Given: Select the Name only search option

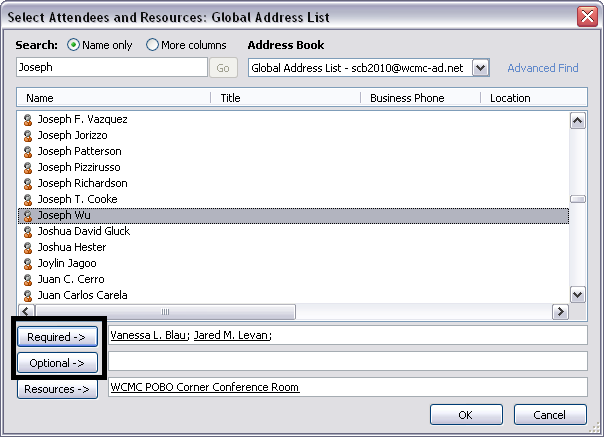Looking at the screenshot, I should coord(73,45).
